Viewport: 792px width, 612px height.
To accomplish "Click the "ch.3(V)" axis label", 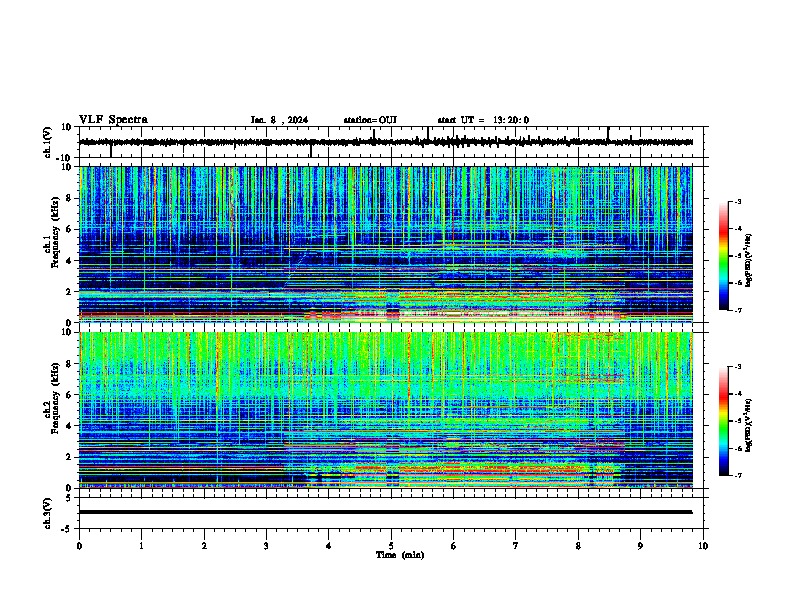I will point(48,513).
